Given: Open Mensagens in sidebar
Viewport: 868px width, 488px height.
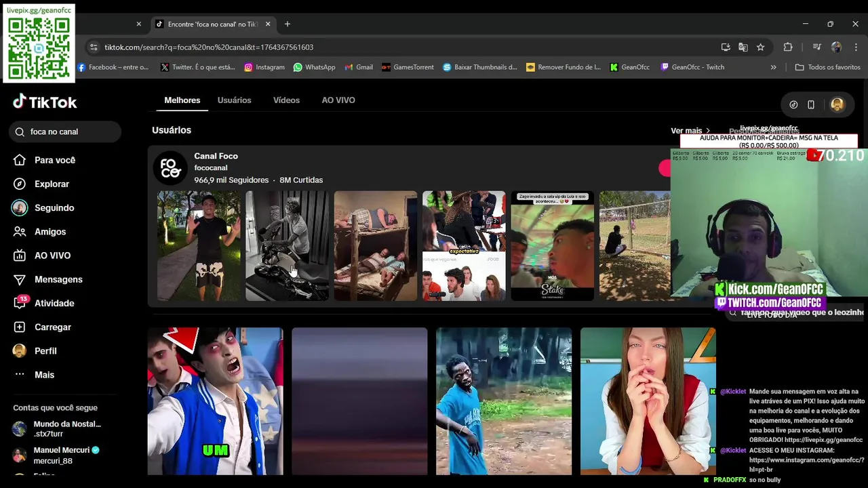Looking at the screenshot, I should point(58,279).
